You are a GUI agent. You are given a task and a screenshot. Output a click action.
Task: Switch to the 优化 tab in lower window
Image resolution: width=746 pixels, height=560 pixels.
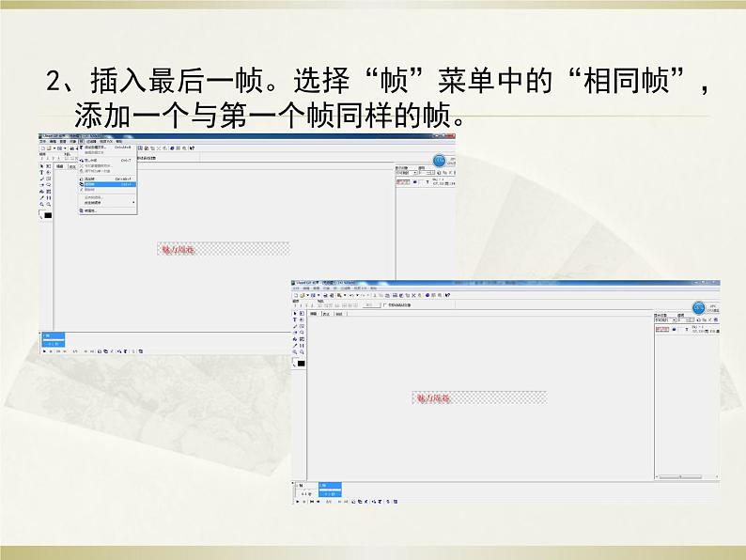click(x=327, y=314)
